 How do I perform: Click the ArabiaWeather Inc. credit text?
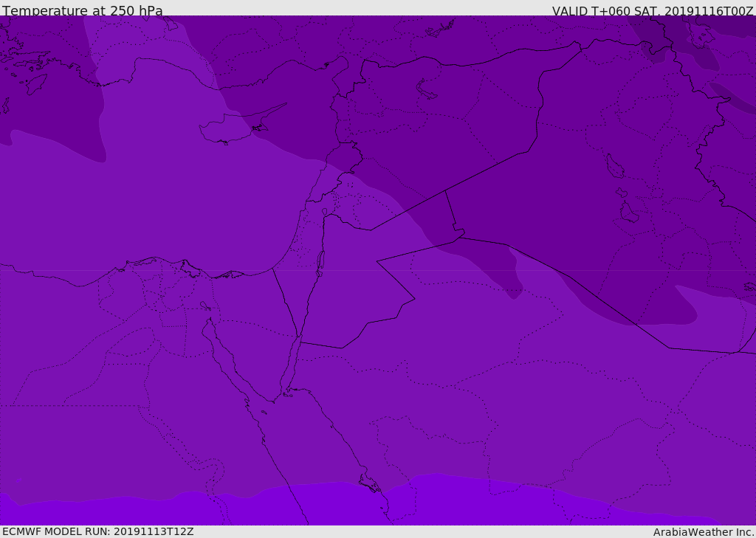click(704, 532)
